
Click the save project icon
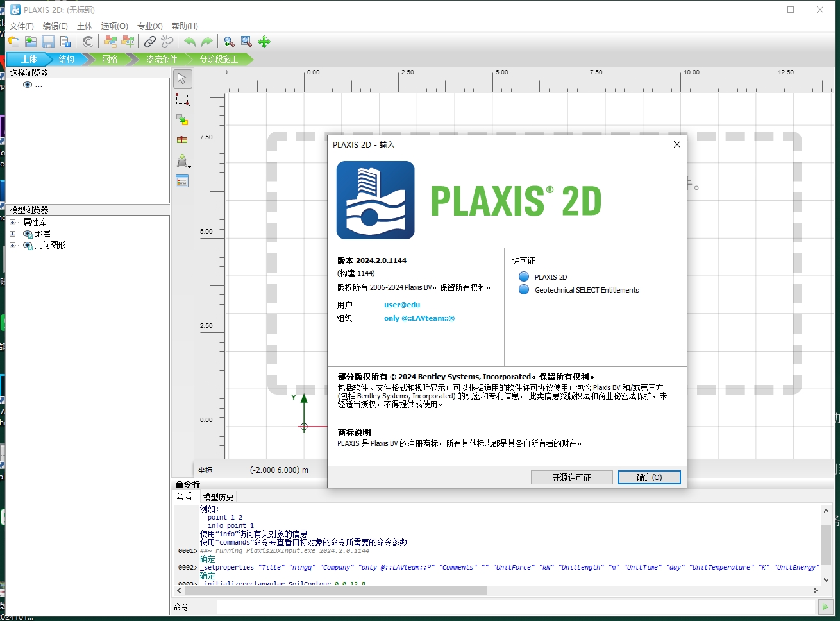point(48,41)
